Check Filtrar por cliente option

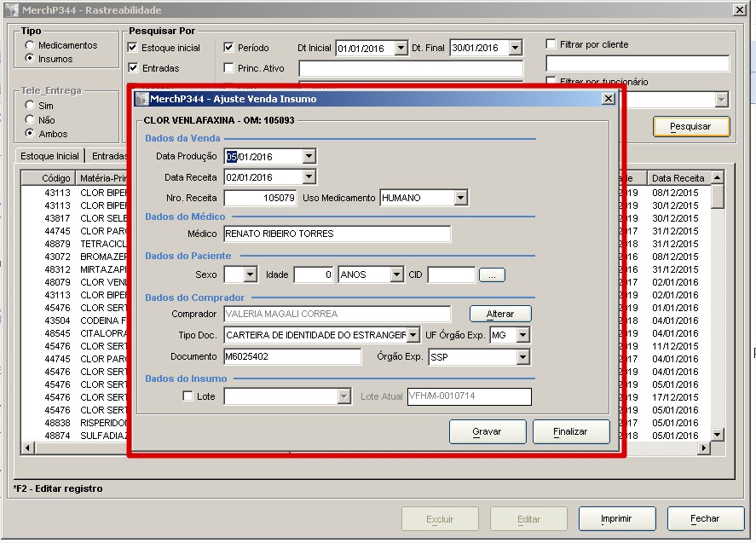[x=551, y=43]
